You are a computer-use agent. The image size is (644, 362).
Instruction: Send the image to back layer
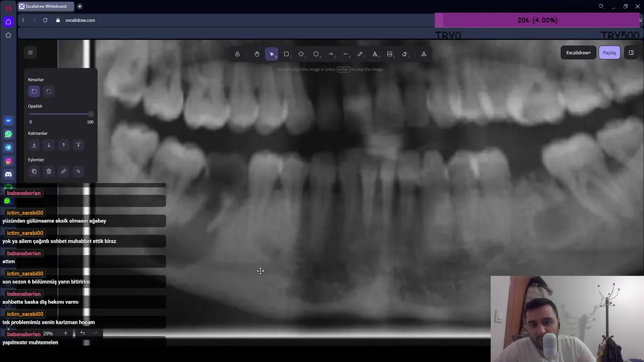34,145
